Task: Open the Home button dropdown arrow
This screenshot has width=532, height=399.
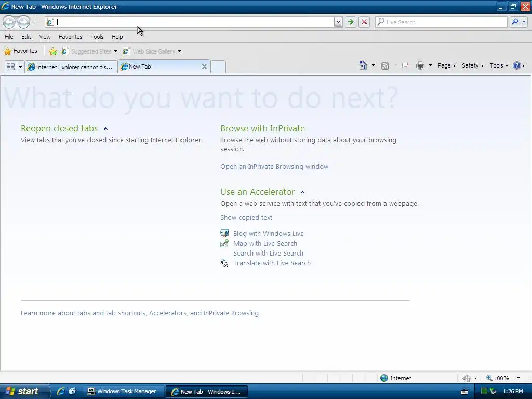Action: click(373, 65)
